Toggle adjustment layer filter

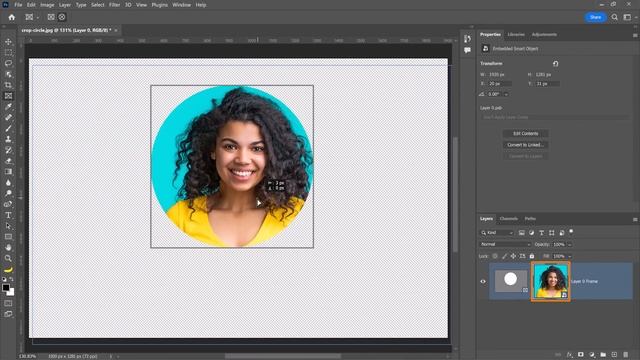[531, 233]
